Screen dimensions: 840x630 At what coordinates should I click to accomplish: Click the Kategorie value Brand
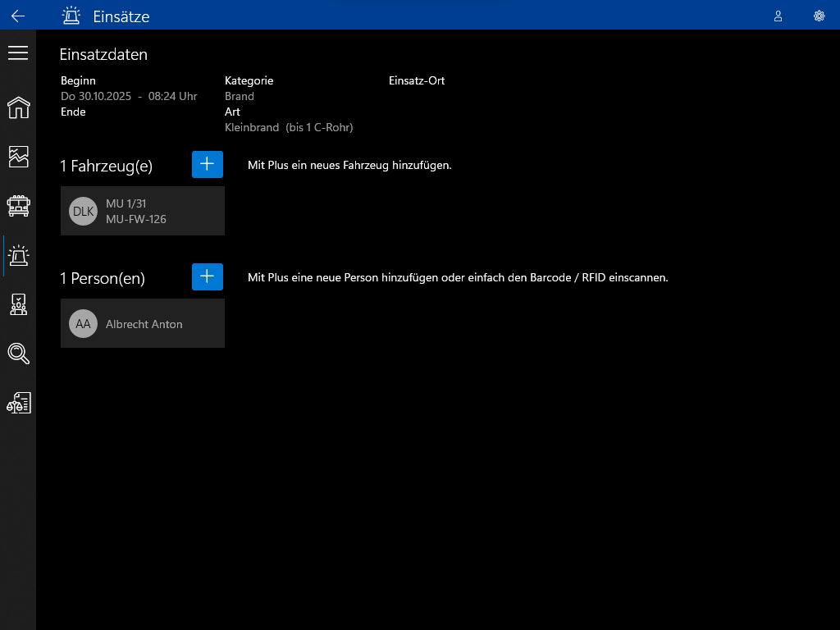(240, 97)
